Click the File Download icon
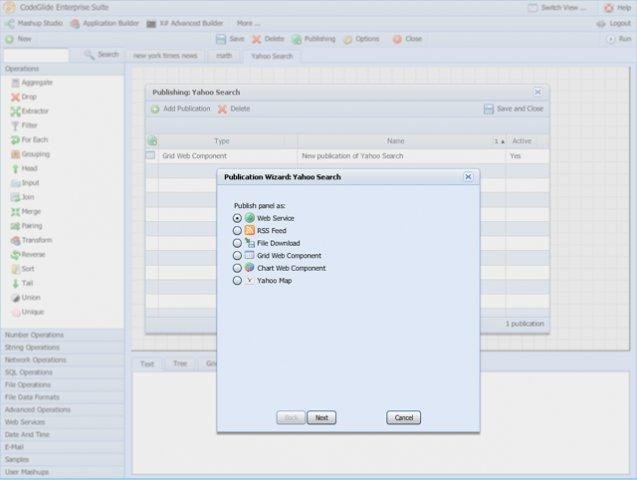Viewport: 637px width, 480px height. (x=249, y=243)
